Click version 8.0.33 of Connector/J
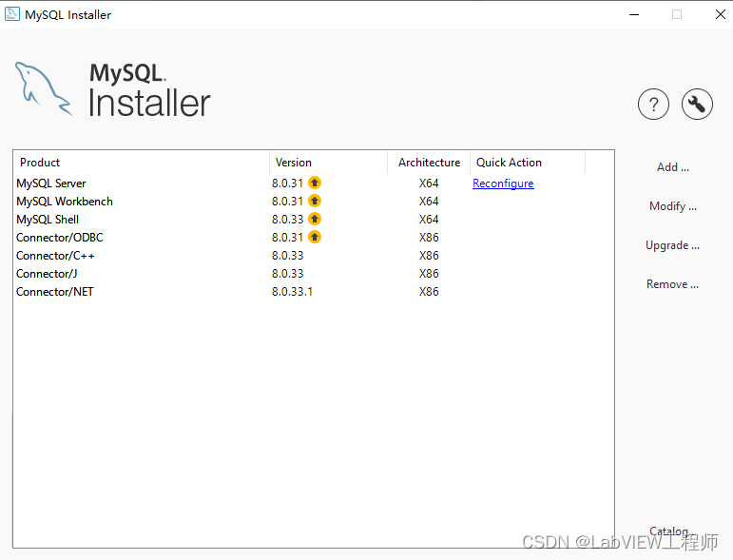This screenshot has width=733, height=560. pos(287,274)
